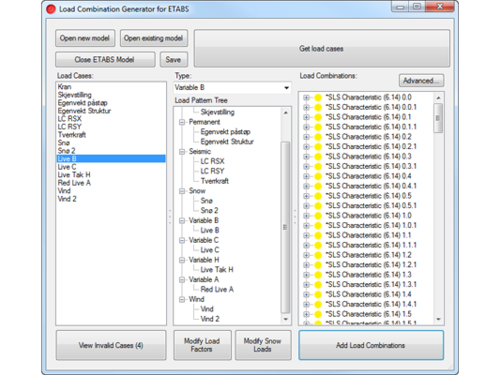
Task: Click Load Combinations list scrollbar thumb
Action: point(438,118)
